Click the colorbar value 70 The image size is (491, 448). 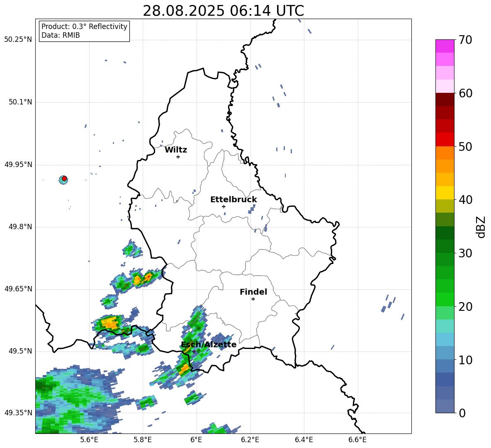[x=465, y=40]
